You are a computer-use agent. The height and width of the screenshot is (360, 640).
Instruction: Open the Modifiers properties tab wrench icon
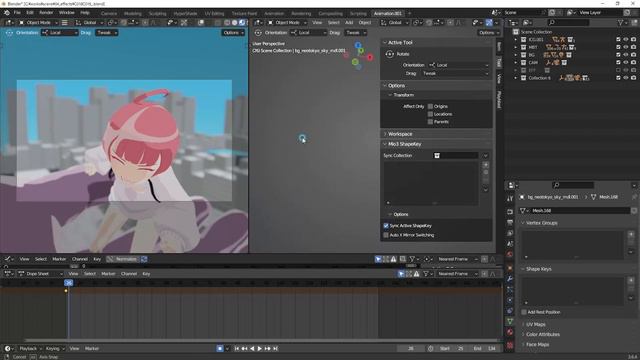point(510,279)
